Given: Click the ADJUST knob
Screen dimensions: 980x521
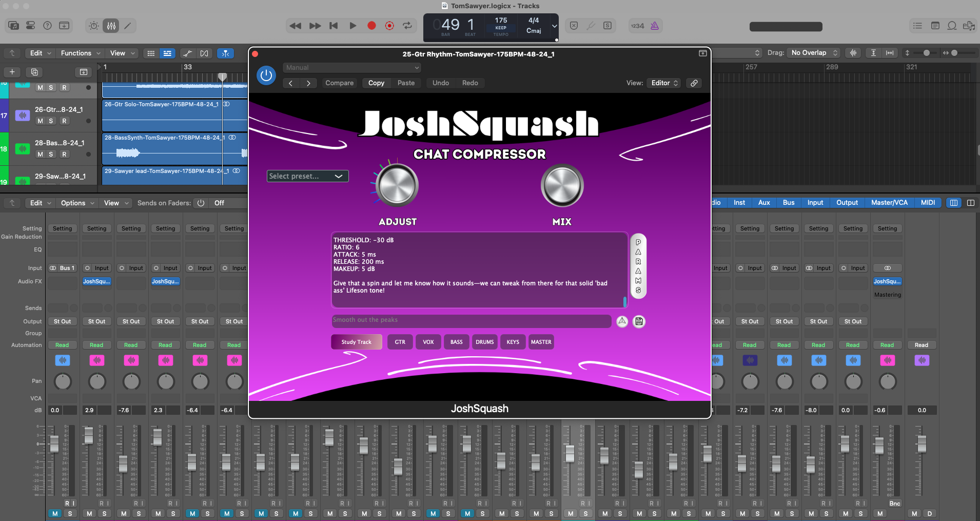Looking at the screenshot, I should click(x=397, y=185).
